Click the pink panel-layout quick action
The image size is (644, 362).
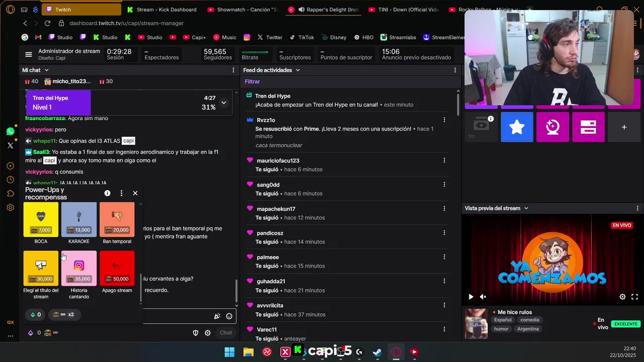coord(588,127)
